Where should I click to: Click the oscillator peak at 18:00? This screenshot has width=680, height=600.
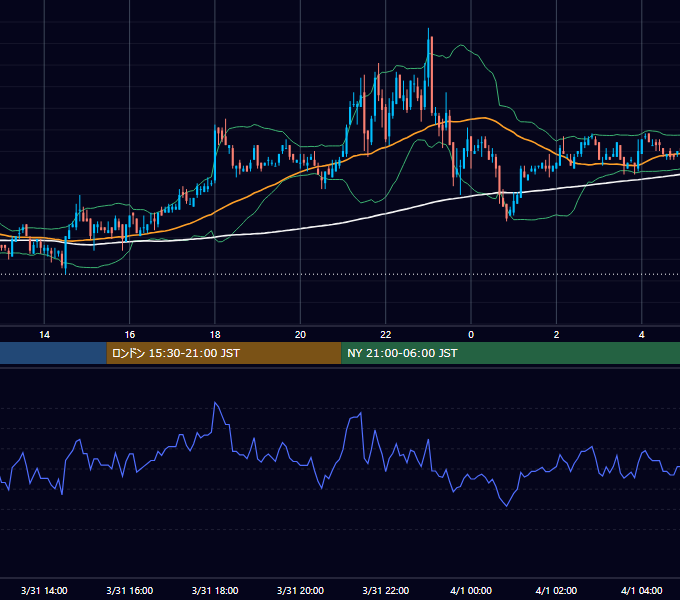(x=216, y=403)
